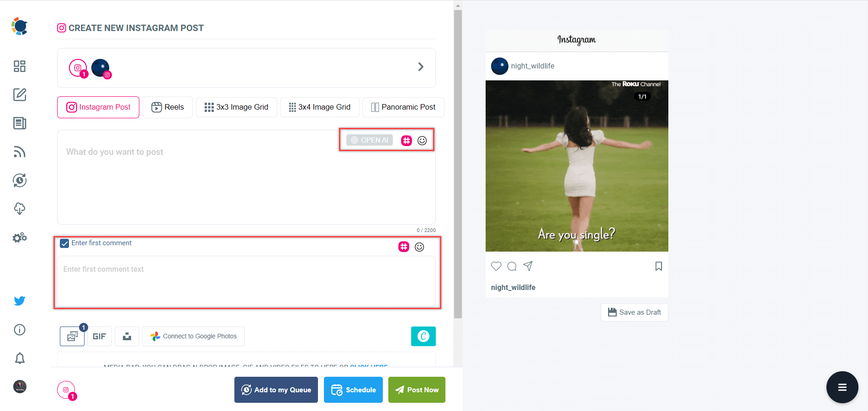Open the settings gears in the sidebar
The height and width of the screenshot is (411, 868).
point(19,237)
